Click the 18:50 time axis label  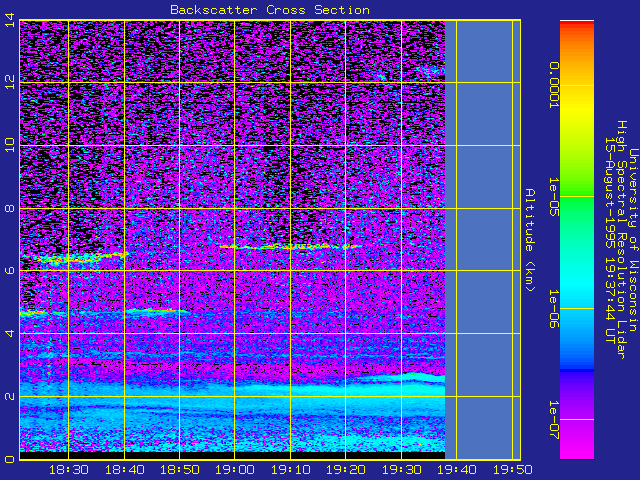coord(180,470)
